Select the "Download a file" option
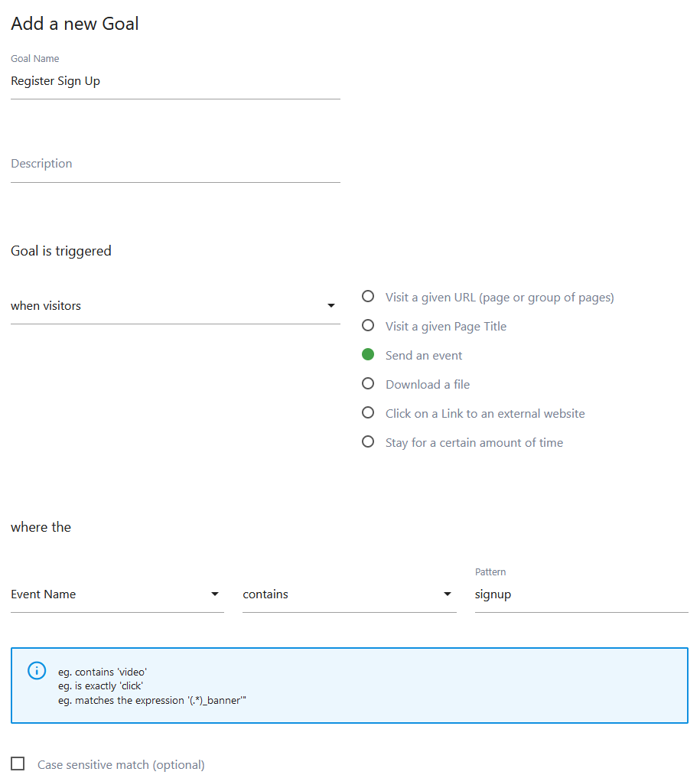The height and width of the screenshot is (775, 700). (368, 383)
